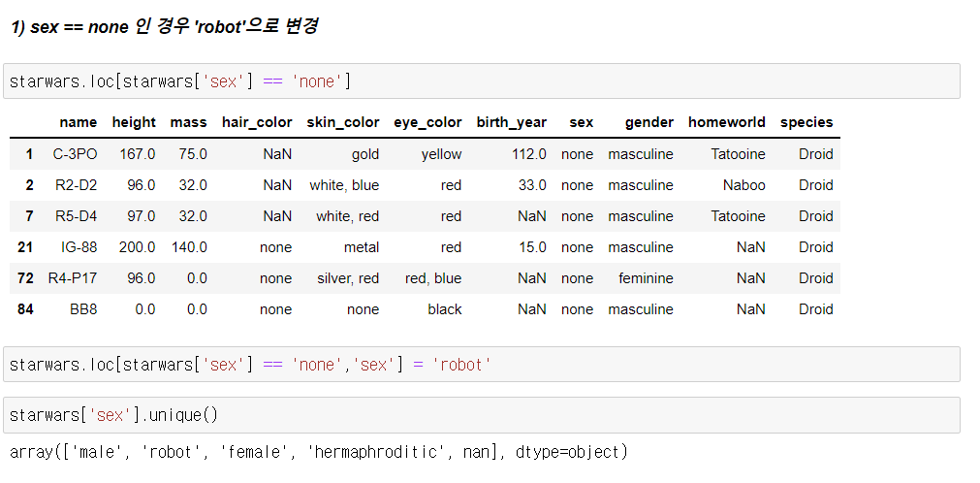Click birth year 112.0
The width and height of the screenshot is (980, 483).
point(528,154)
